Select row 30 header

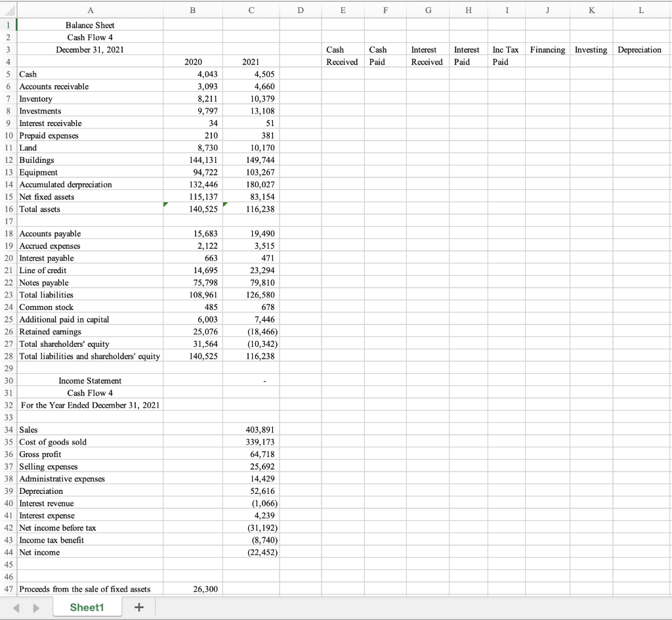point(9,380)
